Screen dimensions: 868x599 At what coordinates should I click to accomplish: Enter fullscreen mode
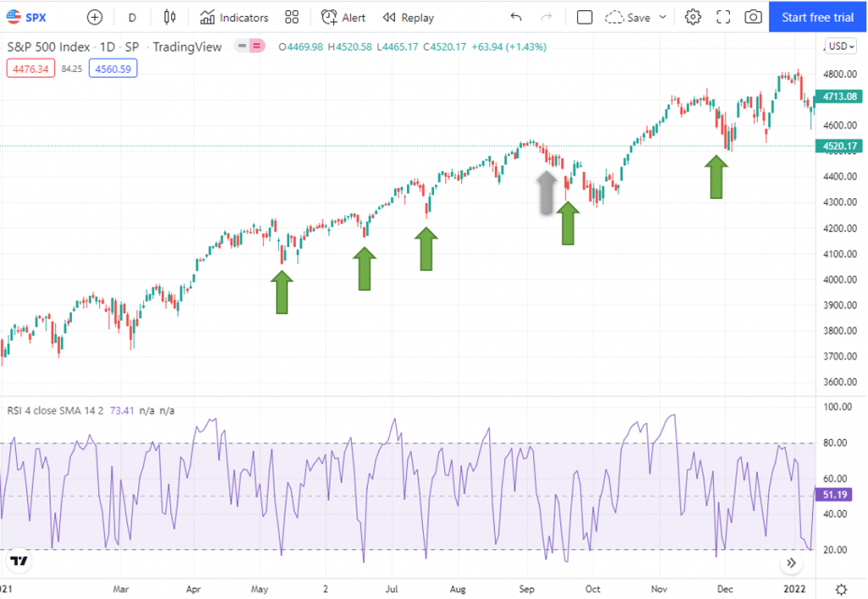pos(723,17)
